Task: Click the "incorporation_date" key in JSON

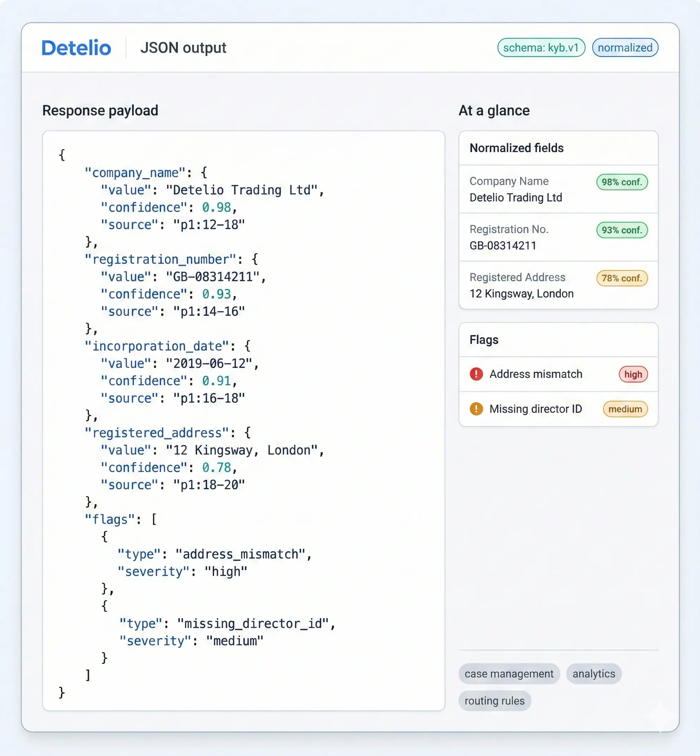Action: (x=157, y=346)
